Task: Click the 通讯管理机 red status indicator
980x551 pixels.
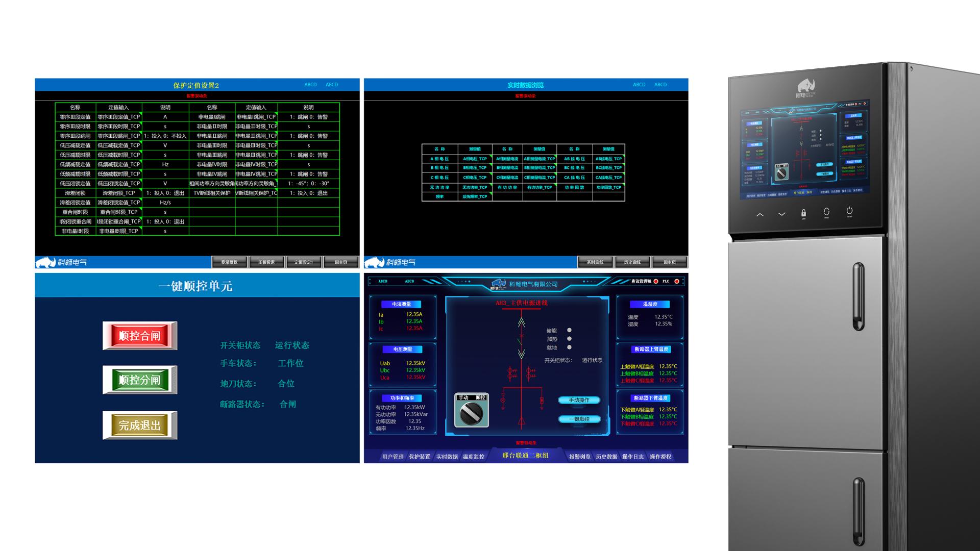Action: 656,281
